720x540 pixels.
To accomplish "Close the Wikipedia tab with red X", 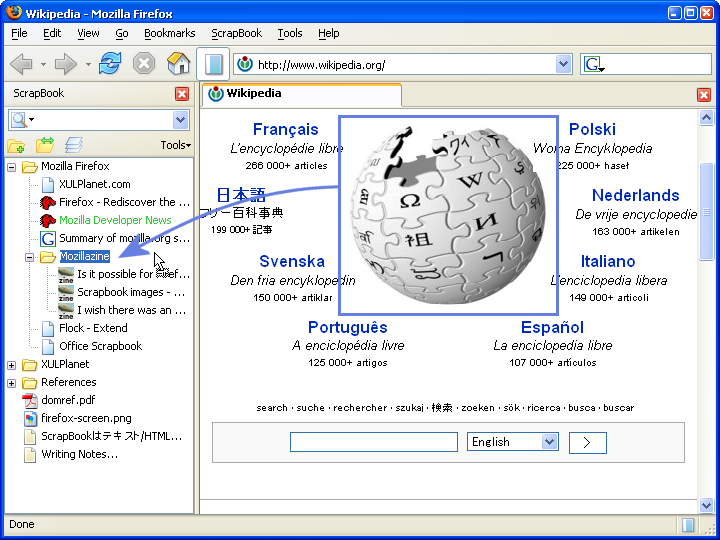I will pyautogui.click(x=704, y=95).
